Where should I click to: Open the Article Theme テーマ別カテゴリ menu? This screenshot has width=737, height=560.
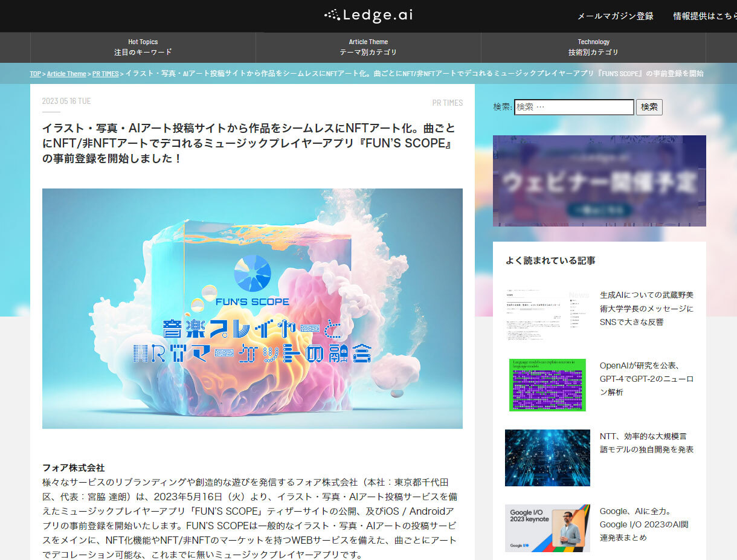[x=368, y=47]
